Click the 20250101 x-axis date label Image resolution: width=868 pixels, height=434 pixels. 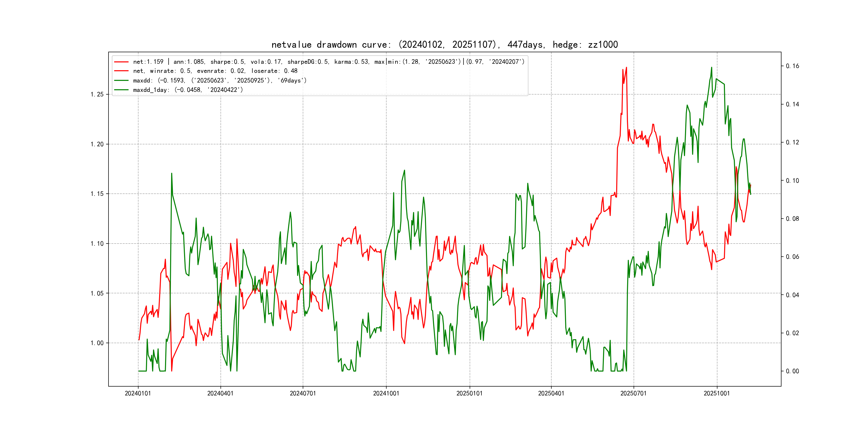pos(469,394)
